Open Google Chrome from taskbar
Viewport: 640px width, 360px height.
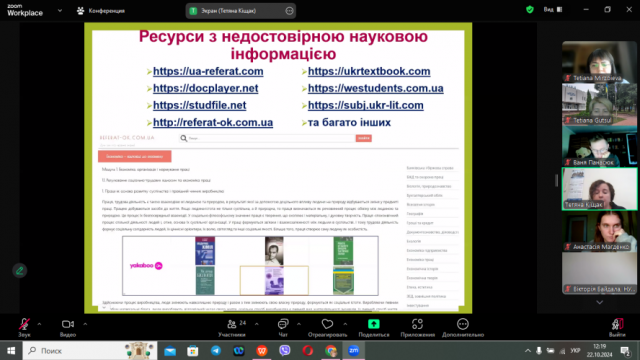(x=331, y=351)
